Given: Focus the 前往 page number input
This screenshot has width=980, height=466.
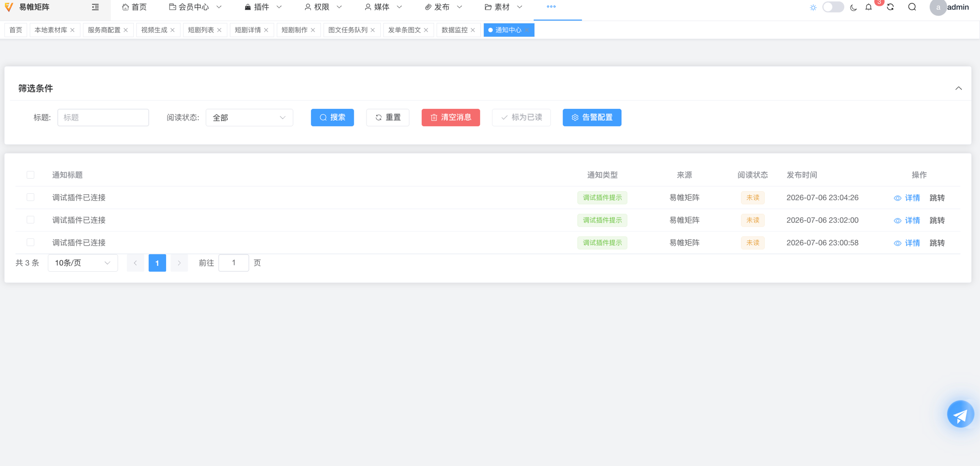Looking at the screenshot, I should pyautogui.click(x=234, y=263).
